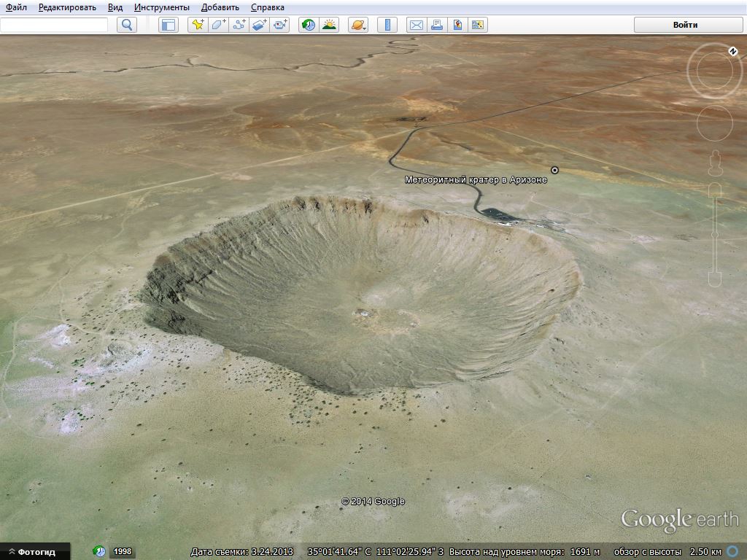747x560 pixels.
Task: Add a path using the toolbar icon
Action: pyautogui.click(x=239, y=25)
